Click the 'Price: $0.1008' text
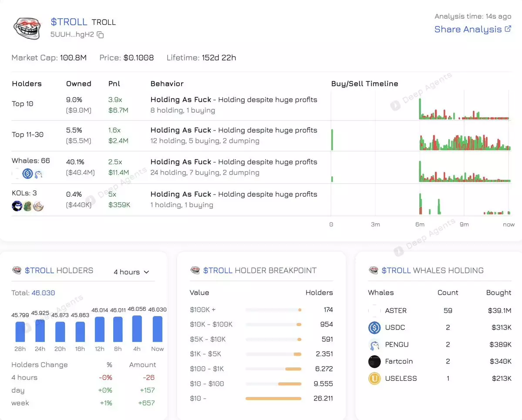 pyautogui.click(x=127, y=57)
